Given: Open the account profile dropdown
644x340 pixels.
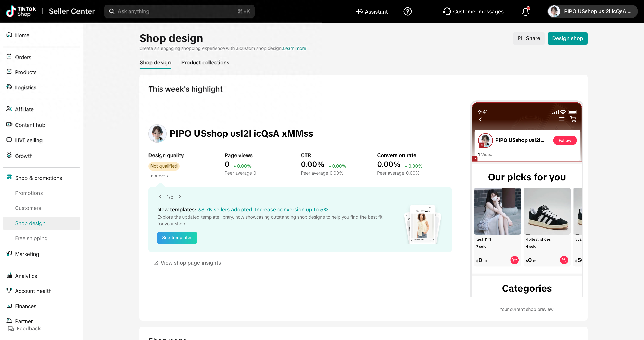Looking at the screenshot, I should point(592,11).
